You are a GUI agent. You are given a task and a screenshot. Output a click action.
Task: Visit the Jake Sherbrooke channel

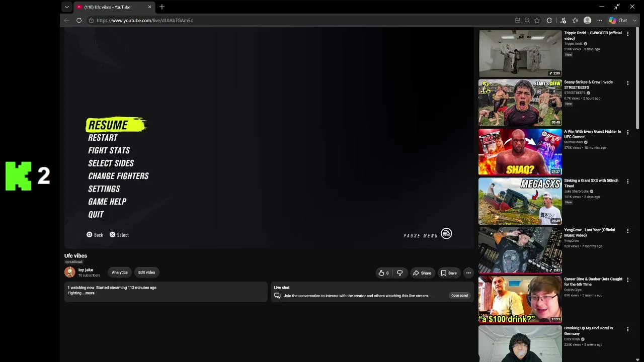point(576,192)
